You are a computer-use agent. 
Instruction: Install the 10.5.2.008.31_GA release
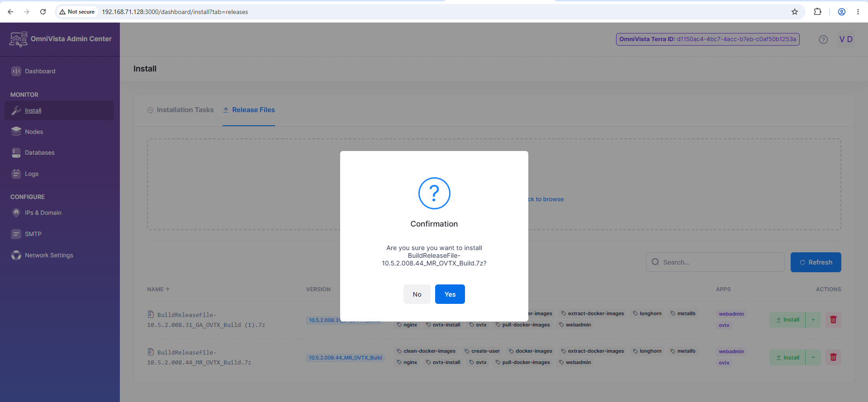tap(787, 320)
